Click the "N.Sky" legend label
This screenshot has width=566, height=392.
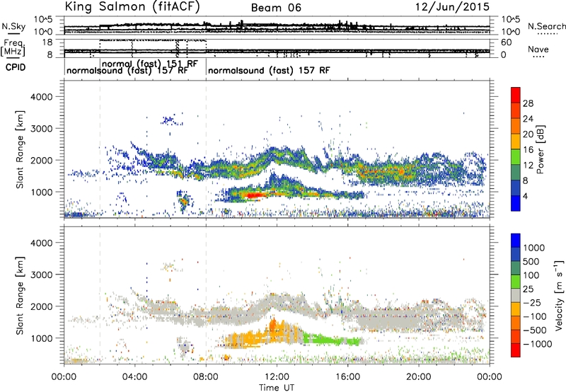[13, 26]
